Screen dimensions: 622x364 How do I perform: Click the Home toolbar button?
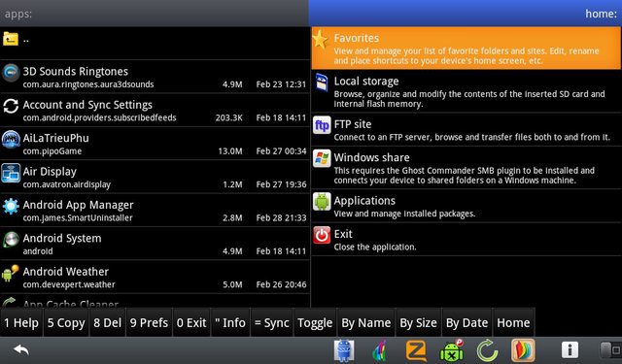pyautogui.click(x=513, y=323)
